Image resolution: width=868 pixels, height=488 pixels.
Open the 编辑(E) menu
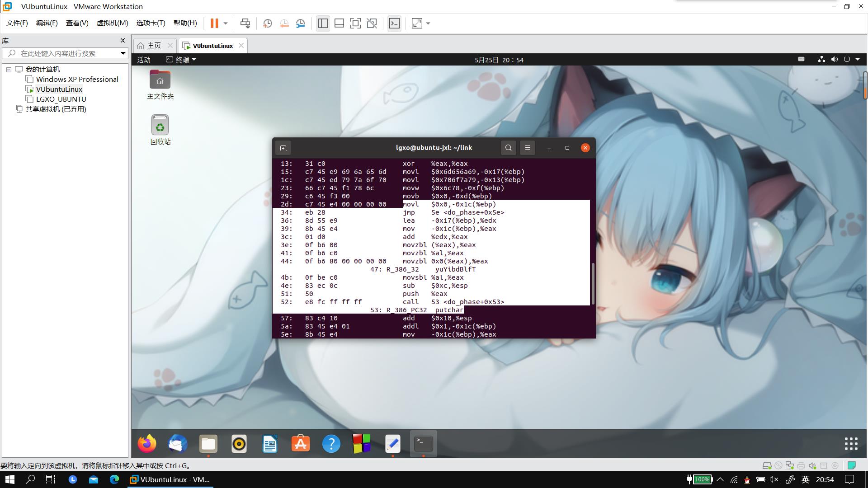[47, 23]
